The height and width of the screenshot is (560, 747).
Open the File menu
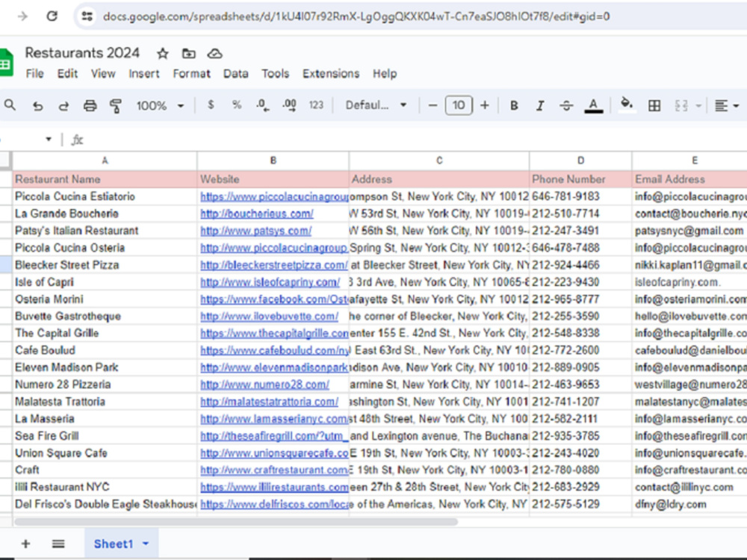point(35,74)
